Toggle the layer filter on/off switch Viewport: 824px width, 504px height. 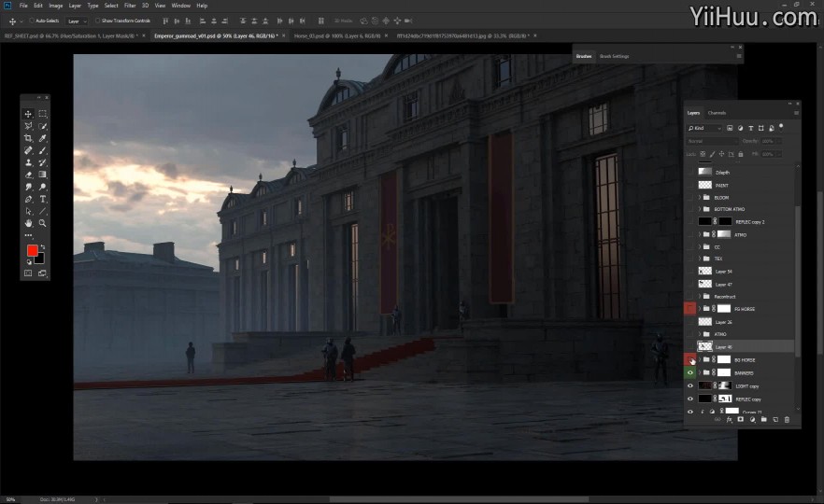(781, 127)
